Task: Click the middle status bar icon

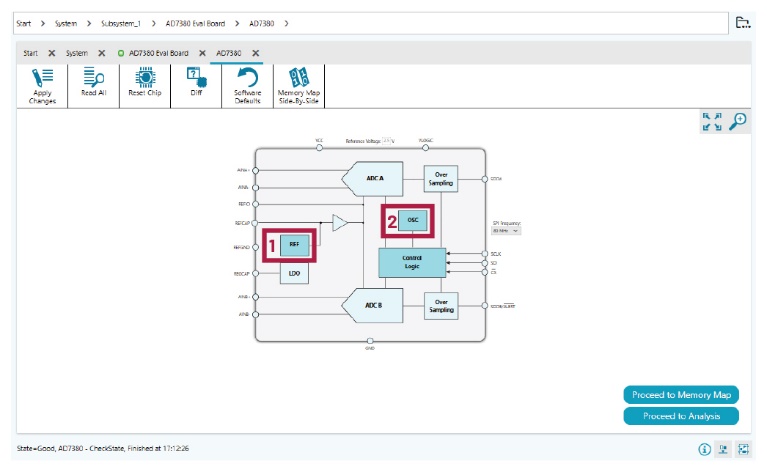Action: coord(723,449)
